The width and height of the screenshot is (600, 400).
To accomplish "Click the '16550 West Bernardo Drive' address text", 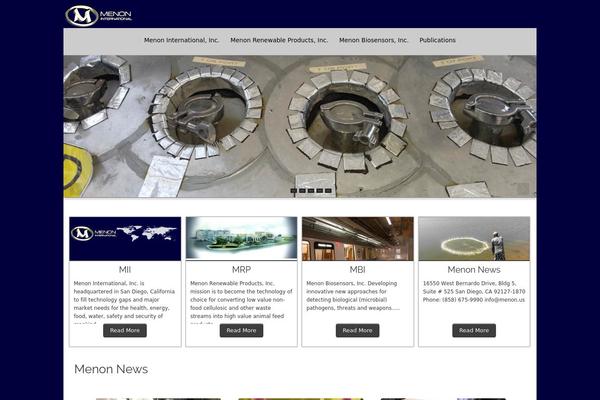I will pyautogui.click(x=474, y=291).
